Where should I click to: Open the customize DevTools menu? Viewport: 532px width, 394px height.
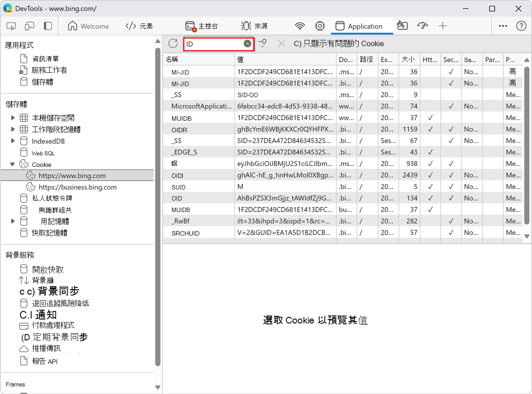click(503, 26)
